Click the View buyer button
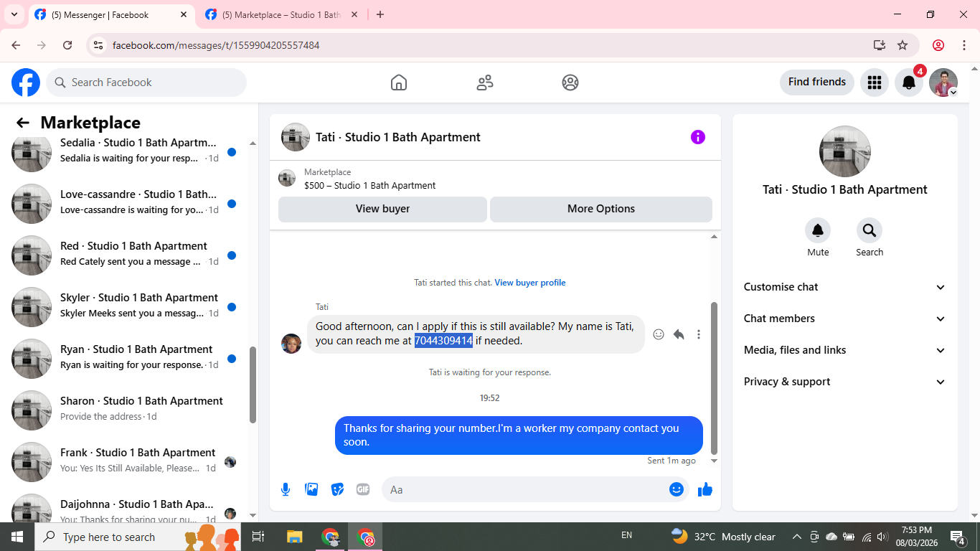This screenshot has width=980, height=551. click(x=382, y=209)
